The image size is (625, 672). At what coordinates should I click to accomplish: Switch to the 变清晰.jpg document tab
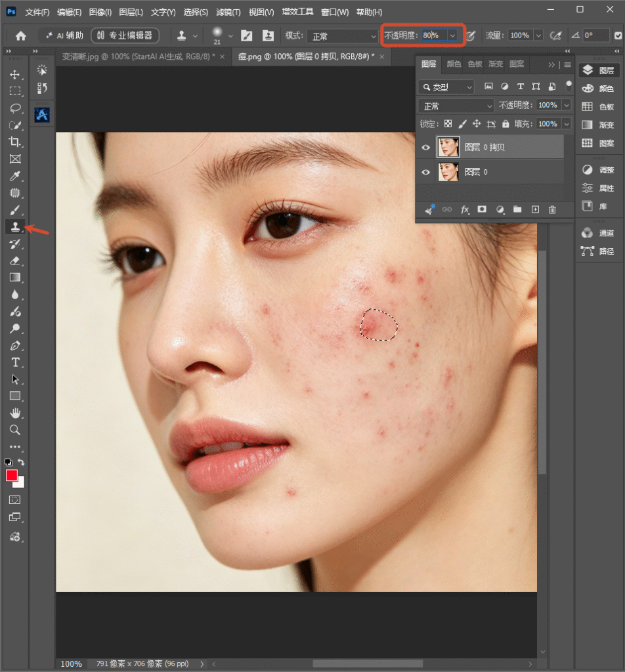[138, 56]
